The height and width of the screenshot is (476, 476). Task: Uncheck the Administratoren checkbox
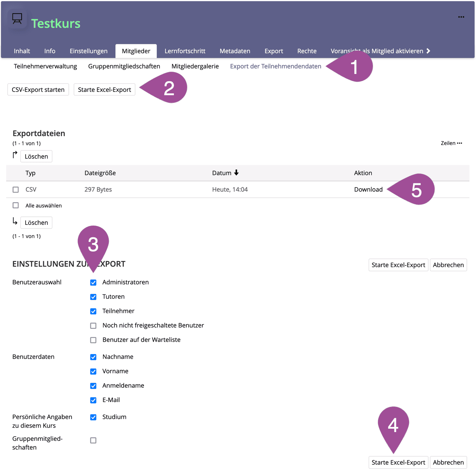93,282
